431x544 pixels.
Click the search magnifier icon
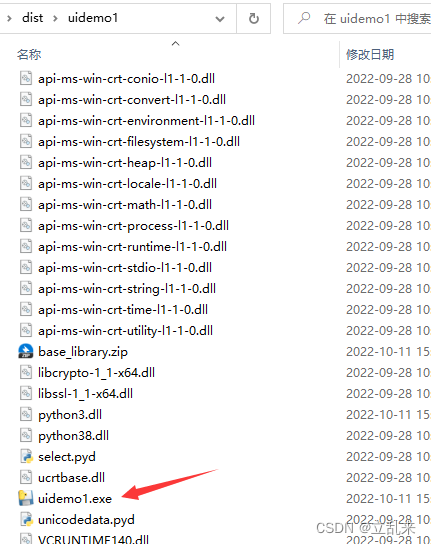point(304,18)
